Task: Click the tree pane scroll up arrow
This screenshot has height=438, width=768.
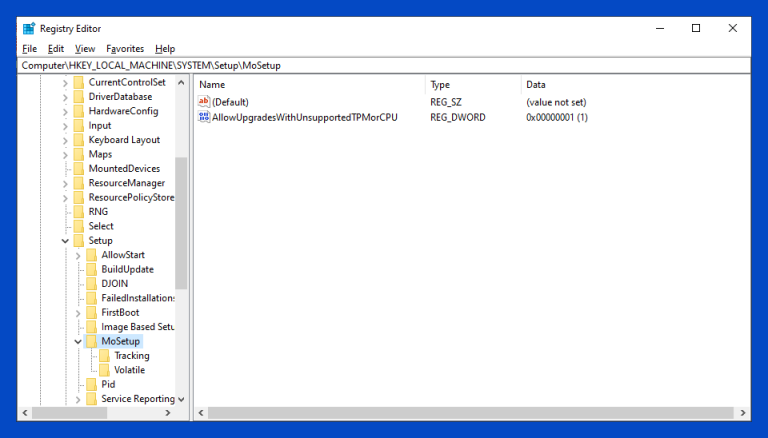Action: tap(181, 83)
